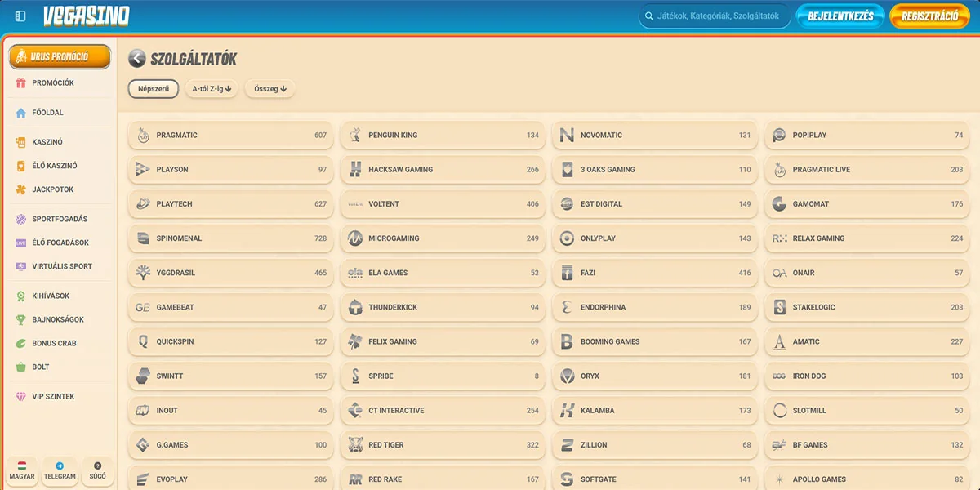
Task: Click the Hacksaw Gaming logo icon
Action: click(355, 169)
